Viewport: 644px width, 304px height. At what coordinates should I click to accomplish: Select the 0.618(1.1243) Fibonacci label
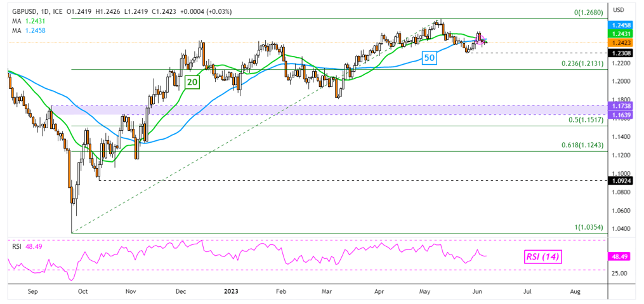[582, 145]
